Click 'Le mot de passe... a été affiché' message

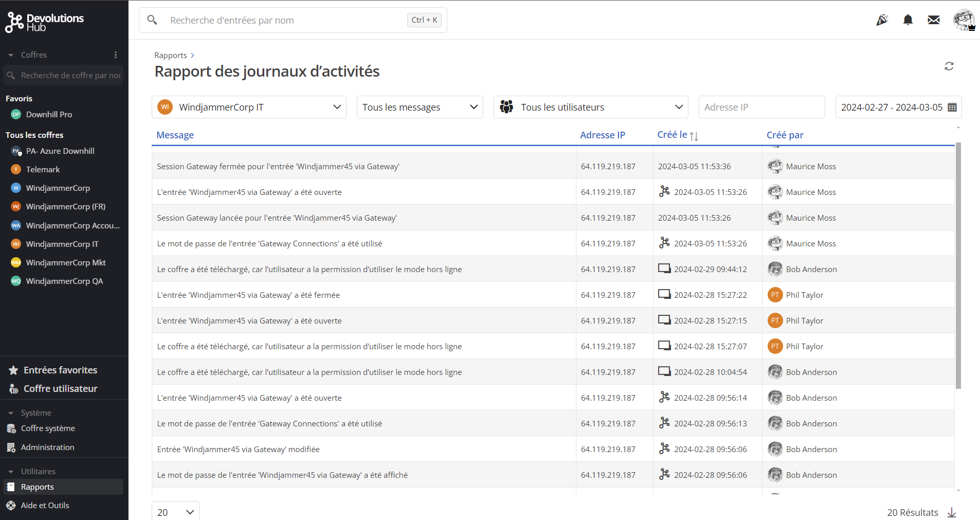pyautogui.click(x=282, y=475)
